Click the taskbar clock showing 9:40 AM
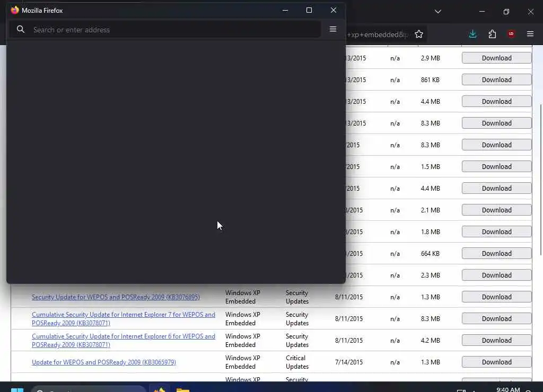 508,389
